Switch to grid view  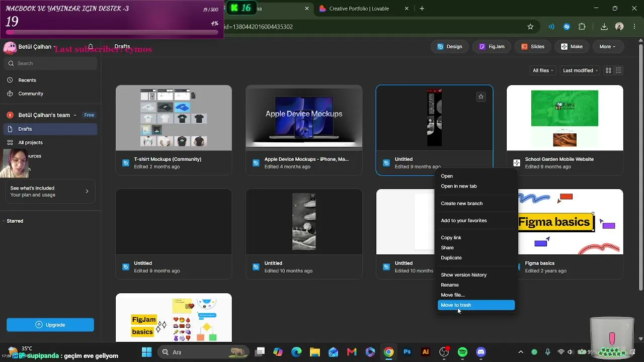[x=608, y=70]
